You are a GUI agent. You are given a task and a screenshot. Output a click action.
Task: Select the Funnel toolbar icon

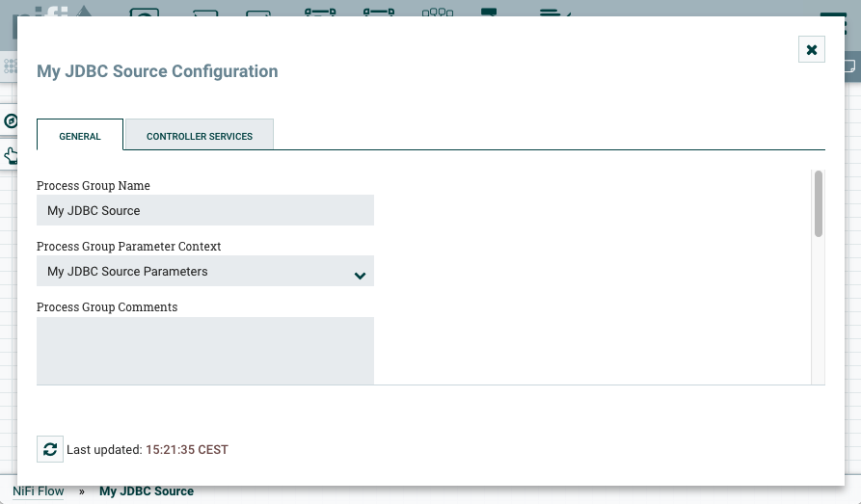pyautogui.click(x=438, y=12)
